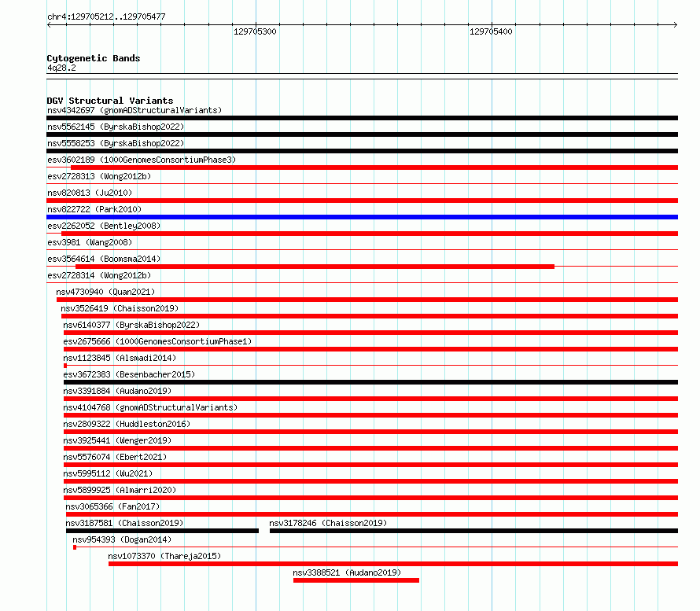Open esv3602189 1000GenomesConsortiumPhase3 entry
Screen dimensions: 700x611
[x=142, y=160]
